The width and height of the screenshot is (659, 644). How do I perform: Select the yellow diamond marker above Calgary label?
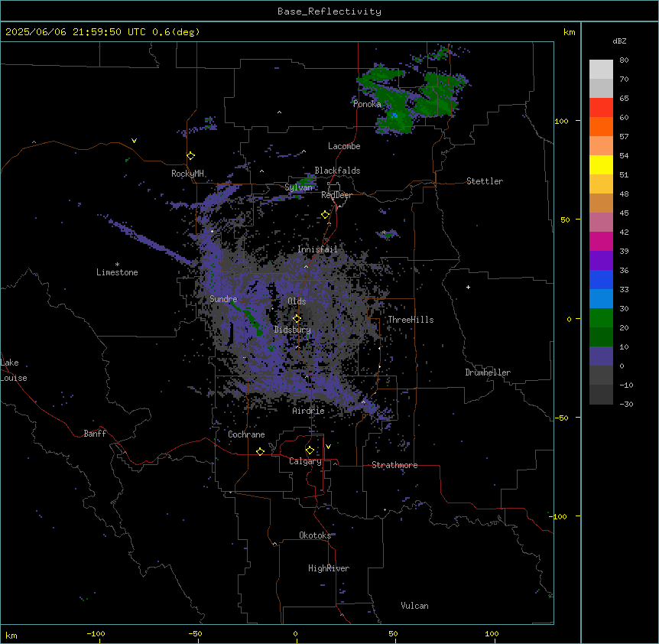click(310, 450)
